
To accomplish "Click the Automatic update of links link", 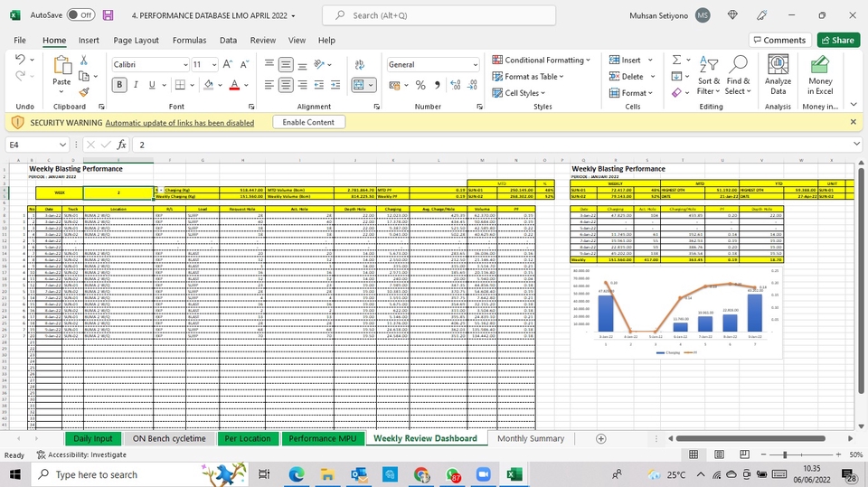I will click(179, 123).
